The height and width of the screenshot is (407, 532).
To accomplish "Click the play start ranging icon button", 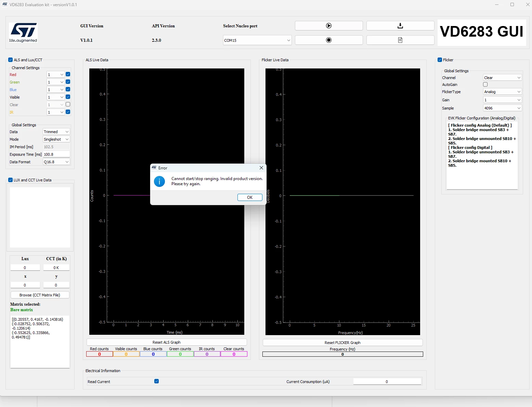I will [x=329, y=26].
